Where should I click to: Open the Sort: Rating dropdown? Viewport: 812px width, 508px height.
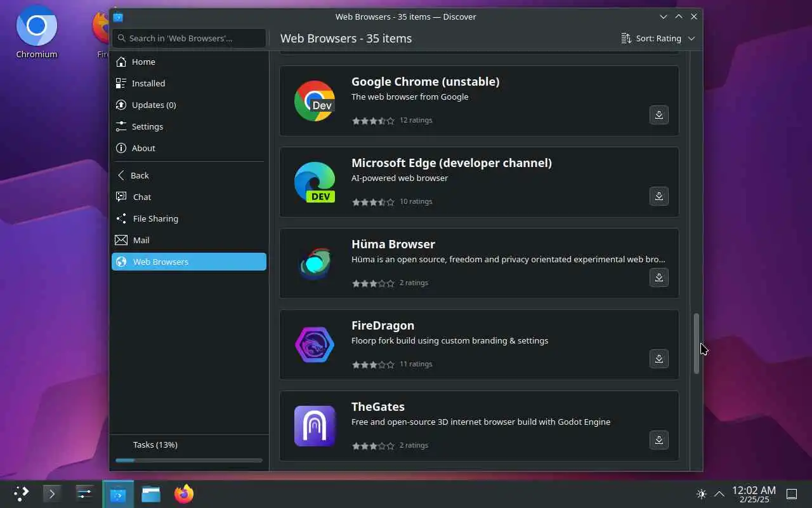tap(658, 38)
